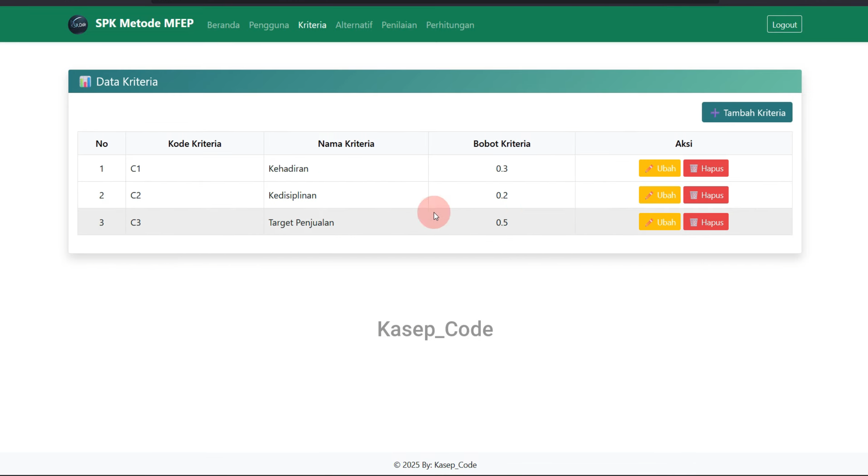Click the 0.3 weight value
Viewport: 868px width, 476px height.
pos(502,168)
